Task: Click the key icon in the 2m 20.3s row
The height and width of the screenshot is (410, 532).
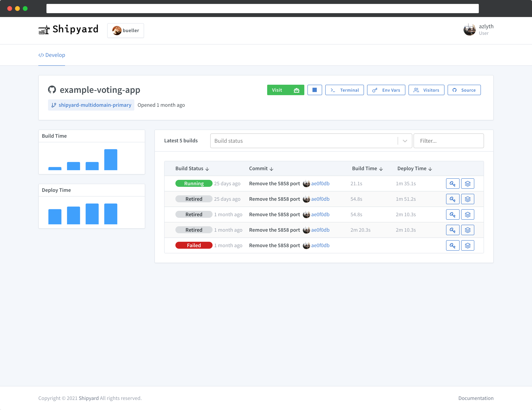Action: pos(453,230)
